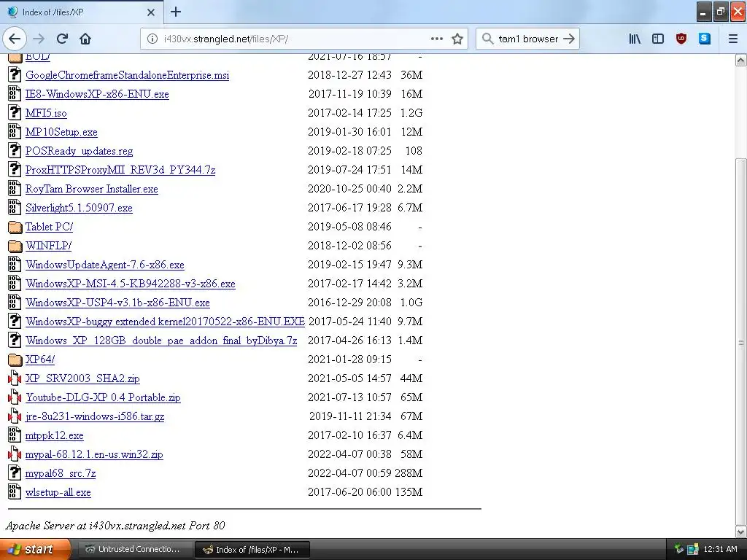The height and width of the screenshot is (560, 747).
Task: Click the forward navigation arrow
Action: 39,39
